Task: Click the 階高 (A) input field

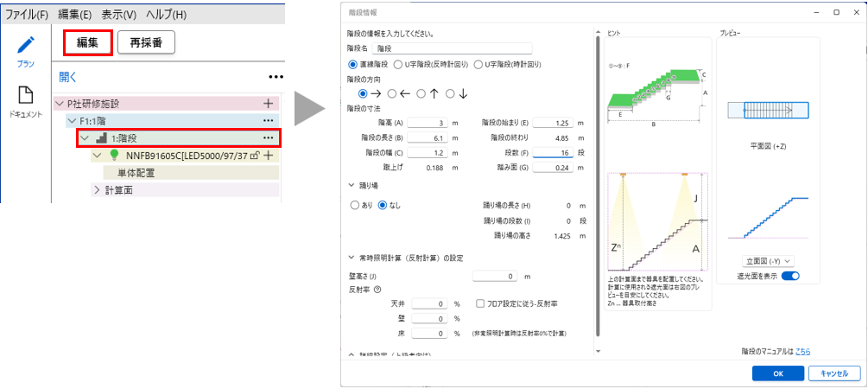Action: [x=426, y=124]
